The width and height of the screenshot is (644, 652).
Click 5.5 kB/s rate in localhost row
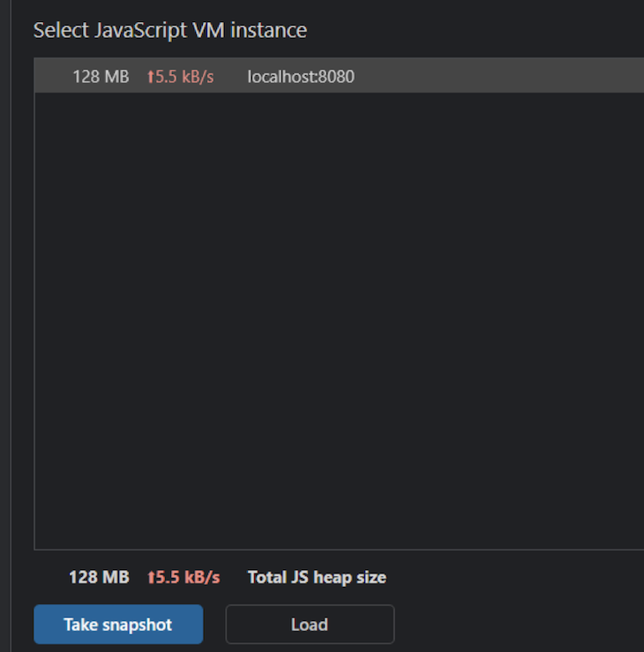click(181, 77)
